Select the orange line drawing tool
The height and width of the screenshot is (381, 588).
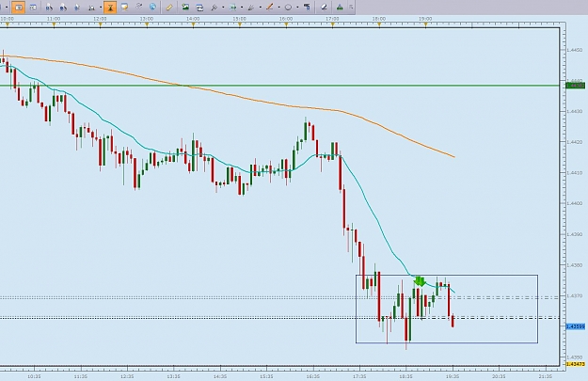270,7
